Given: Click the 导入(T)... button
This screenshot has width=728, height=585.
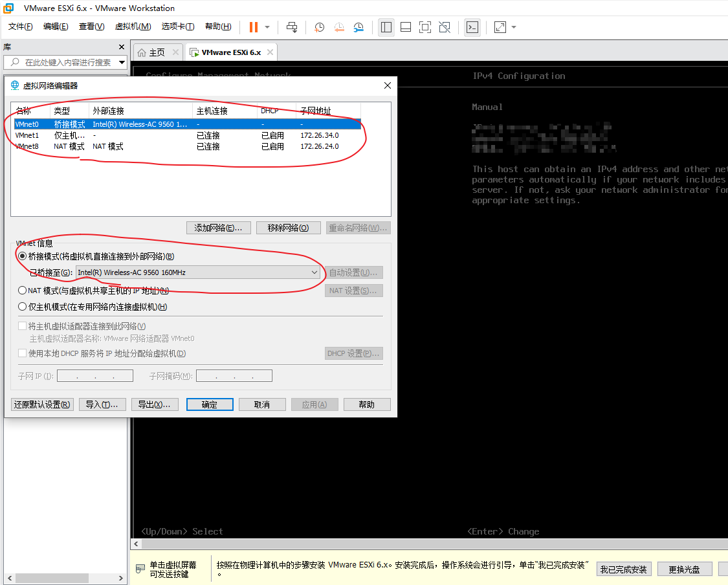Looking at the screenshot, I should pyautogui.click(x=102, y=404).
